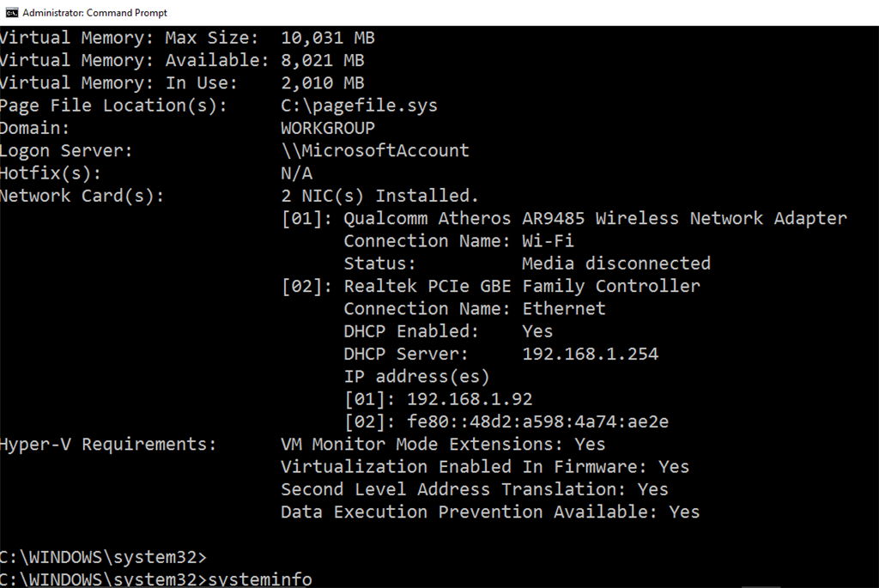Click the \\MicrosoftAccount logon server value
The height and width of the screenshot is (588, 879).
coord(375,150)
